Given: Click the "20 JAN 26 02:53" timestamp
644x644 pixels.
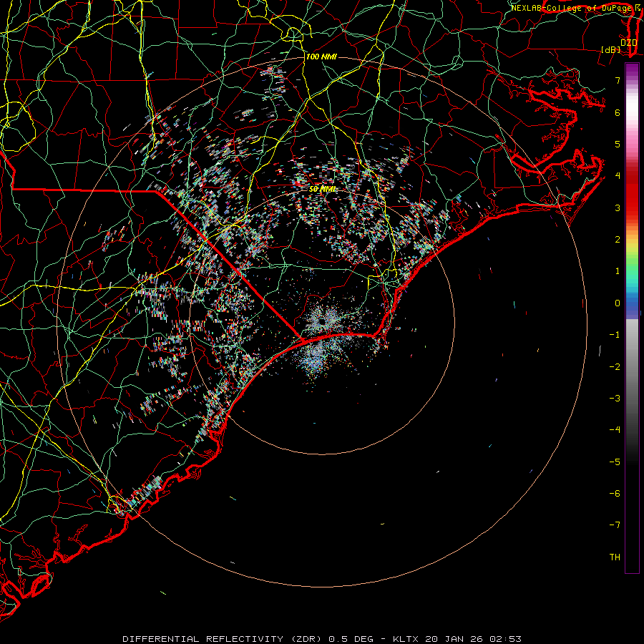Looking at the screenshot, I should (474, 639).
